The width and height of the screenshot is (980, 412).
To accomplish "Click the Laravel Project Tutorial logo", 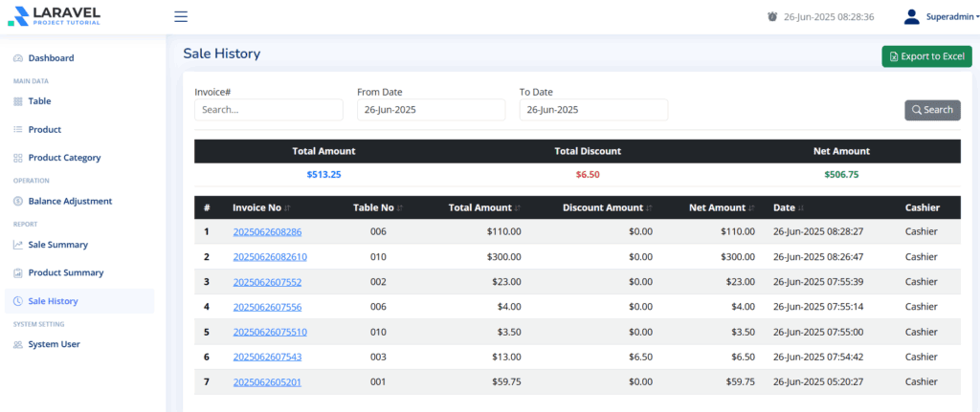I will (54, 16).
